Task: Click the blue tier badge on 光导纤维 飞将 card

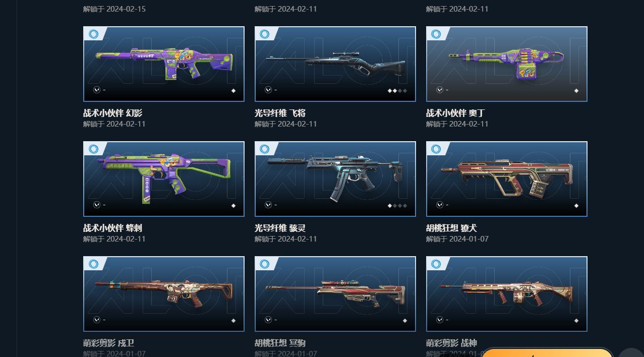Action: (265, 34)
